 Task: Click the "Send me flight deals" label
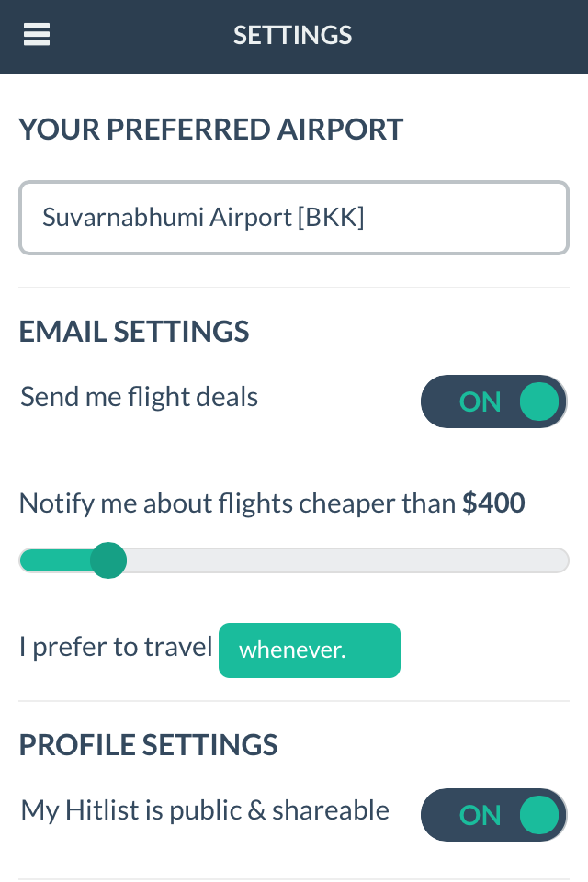[x=139, y=397]
